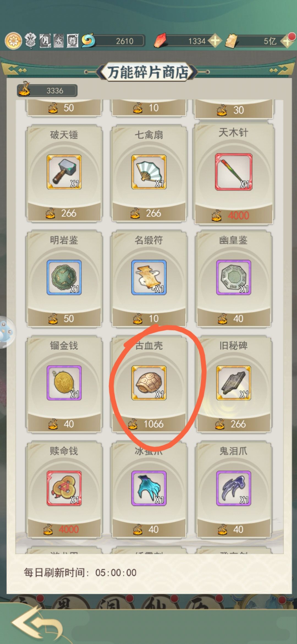
Task: Pick the 冰蚕爪 blue claw icon
Action: point(149,488)
